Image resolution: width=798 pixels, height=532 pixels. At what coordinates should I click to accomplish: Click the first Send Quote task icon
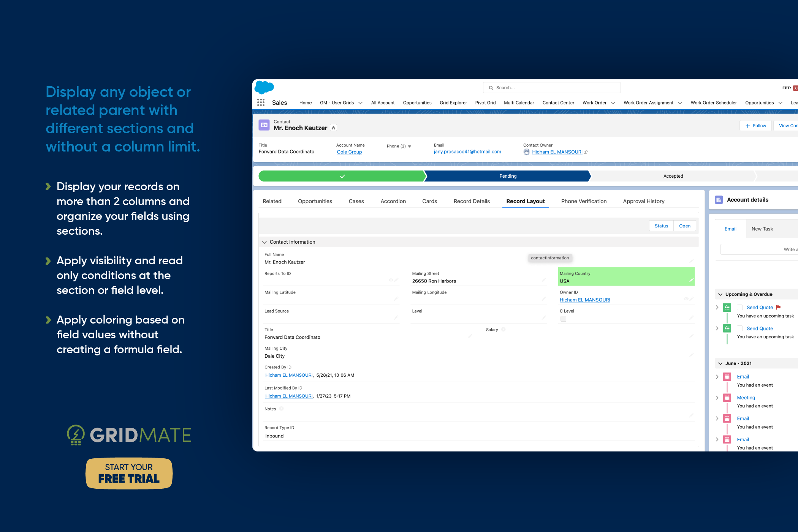727,308
